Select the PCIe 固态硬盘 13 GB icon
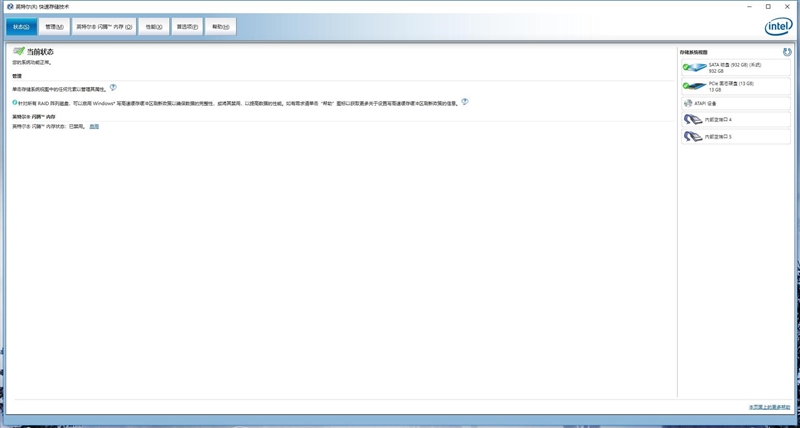The image size is (800, 428). point(693,85)
